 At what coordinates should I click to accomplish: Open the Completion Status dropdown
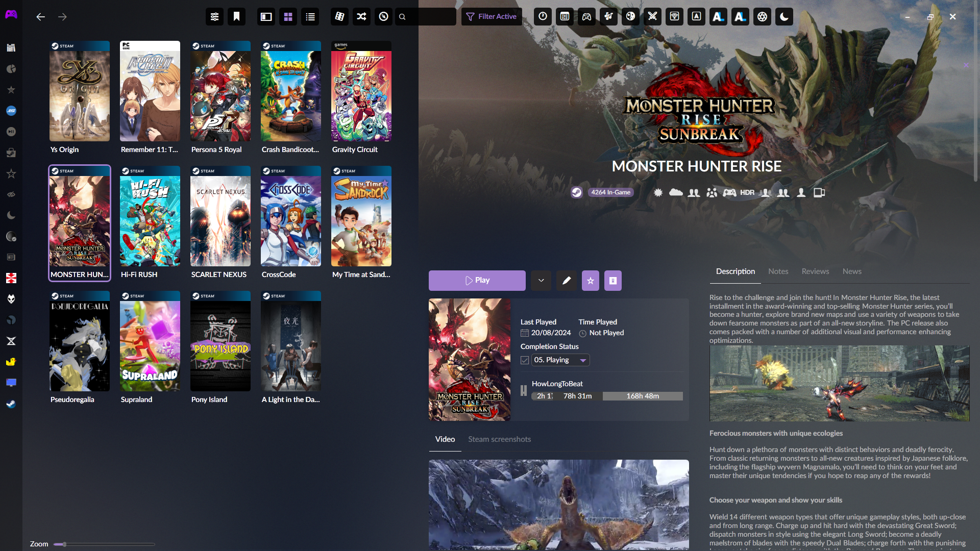(x=560, y=360)
